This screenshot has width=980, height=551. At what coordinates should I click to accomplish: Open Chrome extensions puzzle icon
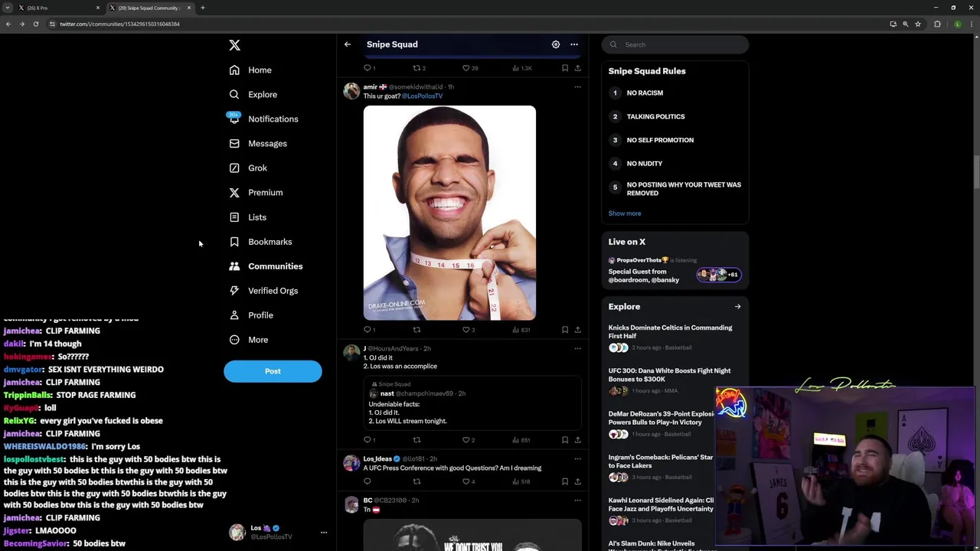pyautogui.click(x=937, y=24)
